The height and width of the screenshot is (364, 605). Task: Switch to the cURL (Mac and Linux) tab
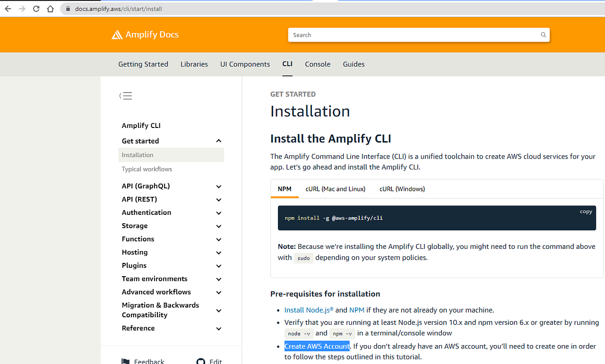tap(335, 189)
